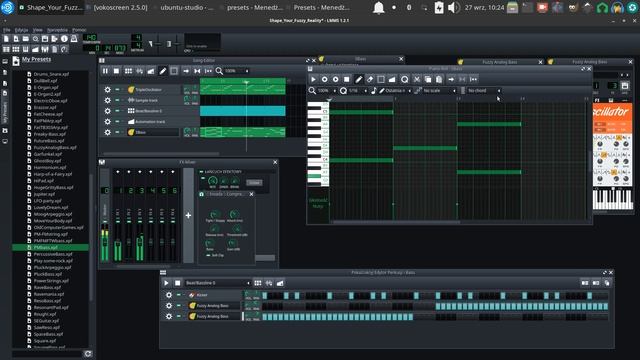The height and width of the screenshot is (360, 640).
Task: Select draw mode pencil in Song Editor
Action: [162, 71]
